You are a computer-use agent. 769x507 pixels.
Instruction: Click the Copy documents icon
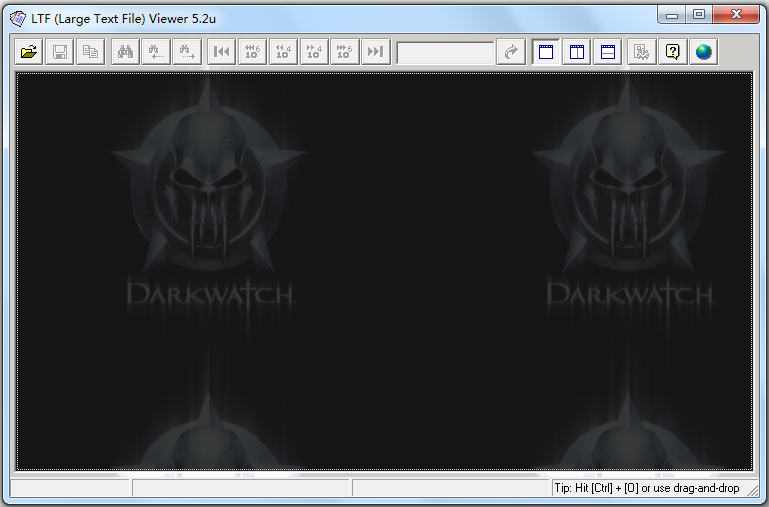pos(90,51)
